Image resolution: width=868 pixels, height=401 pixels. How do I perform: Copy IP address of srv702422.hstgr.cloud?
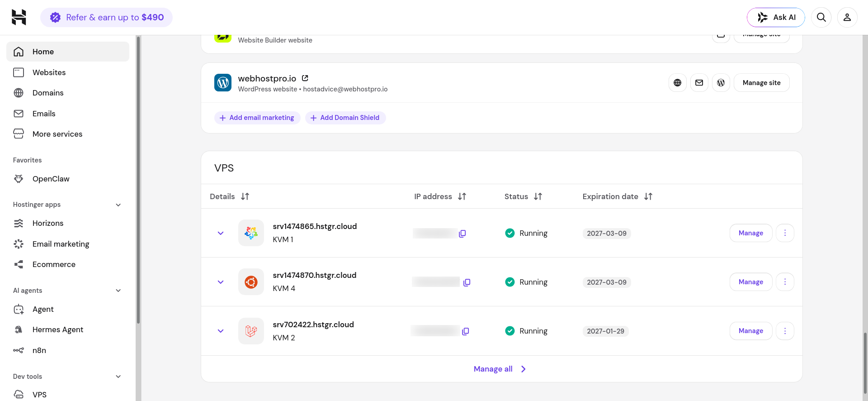[x=466, y=331]
